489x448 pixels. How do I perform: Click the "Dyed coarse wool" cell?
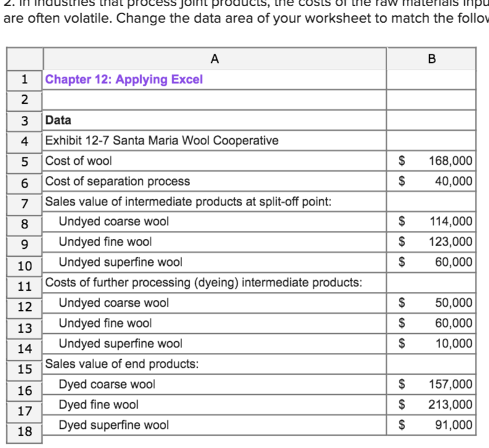coord(215,384)
